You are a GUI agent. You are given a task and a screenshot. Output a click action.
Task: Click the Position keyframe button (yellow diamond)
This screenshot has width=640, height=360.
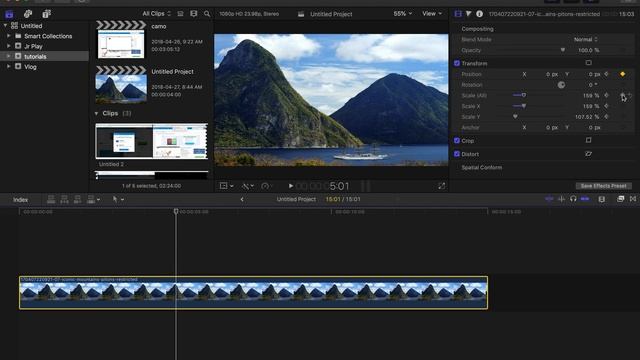click(622, 74)
